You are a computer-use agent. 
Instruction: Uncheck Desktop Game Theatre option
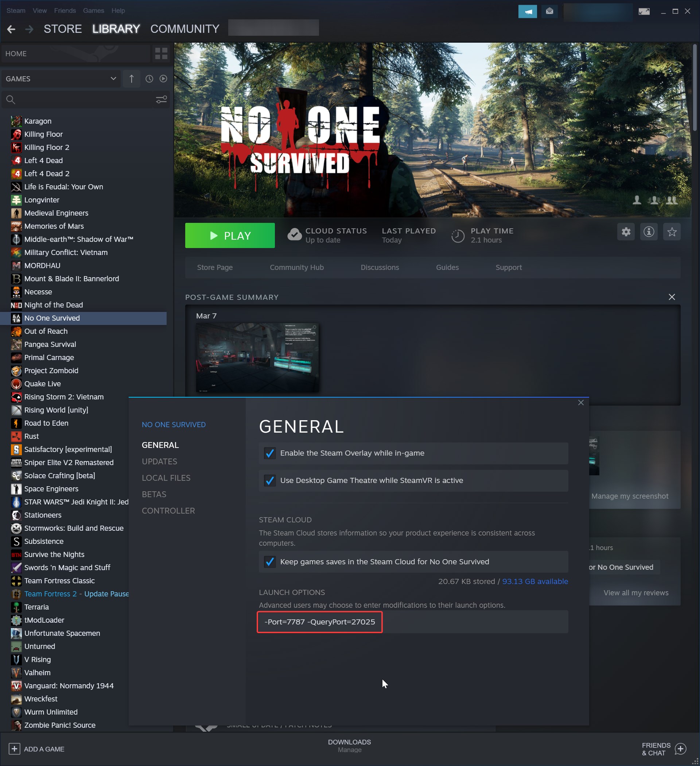(270, 480)
